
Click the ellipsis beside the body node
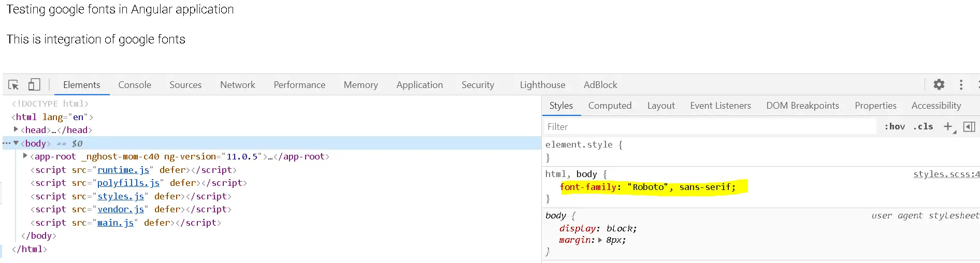(x=6, y=143)
